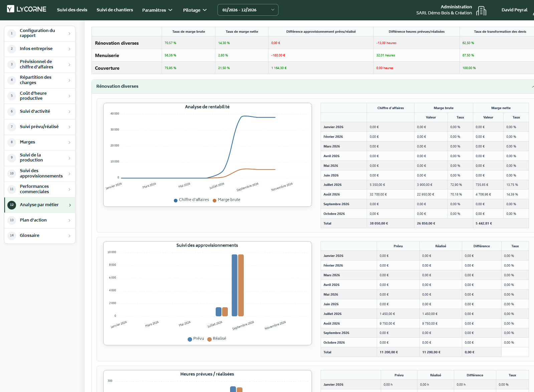Screen dimensions: 534x392
Task: Expand the Marges chevron arrow
Action: [x=69, y=142]
